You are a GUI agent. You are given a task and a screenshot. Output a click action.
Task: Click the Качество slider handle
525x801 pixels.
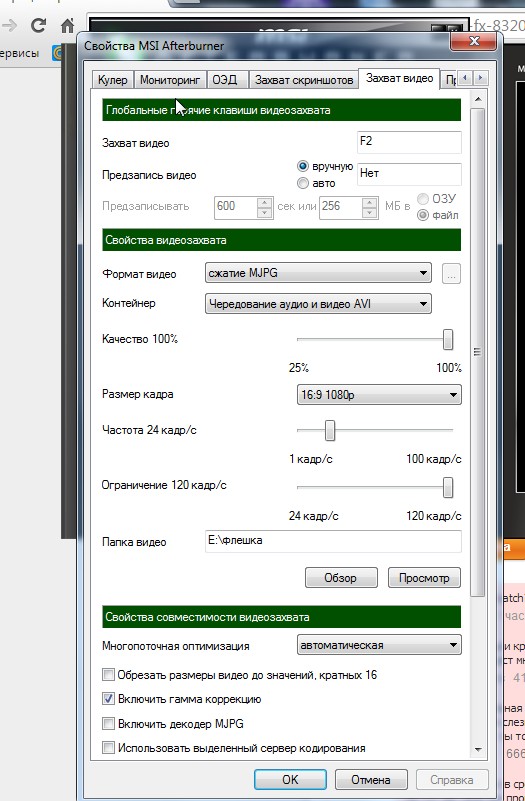(x=448, y=339)
